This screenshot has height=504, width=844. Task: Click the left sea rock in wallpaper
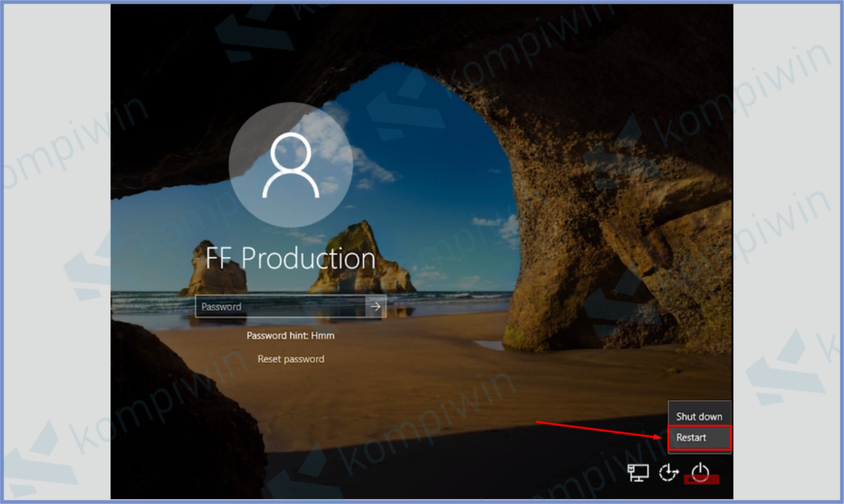point(213,268)
